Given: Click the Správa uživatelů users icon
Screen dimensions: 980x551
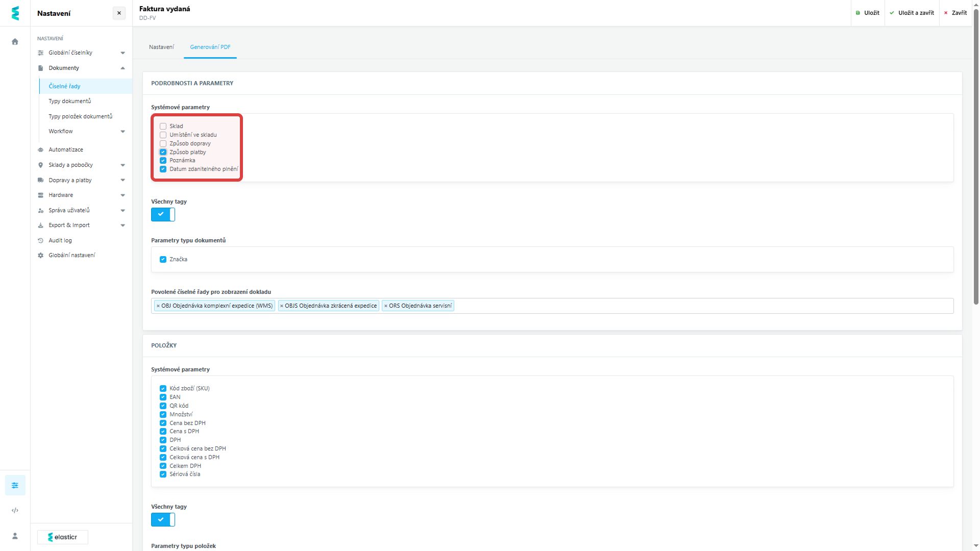Looking at the screenshot, I should coord(40,211).
